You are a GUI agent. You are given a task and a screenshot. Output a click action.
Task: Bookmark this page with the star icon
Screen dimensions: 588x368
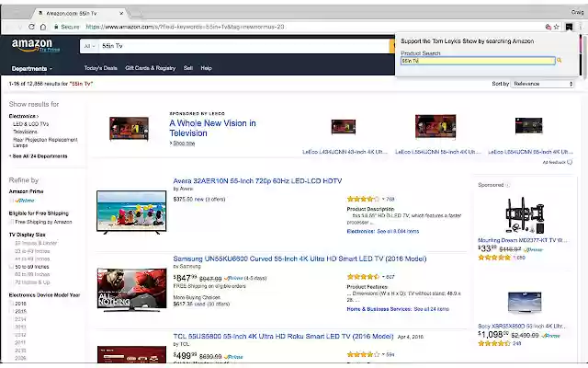coord(556,27)
